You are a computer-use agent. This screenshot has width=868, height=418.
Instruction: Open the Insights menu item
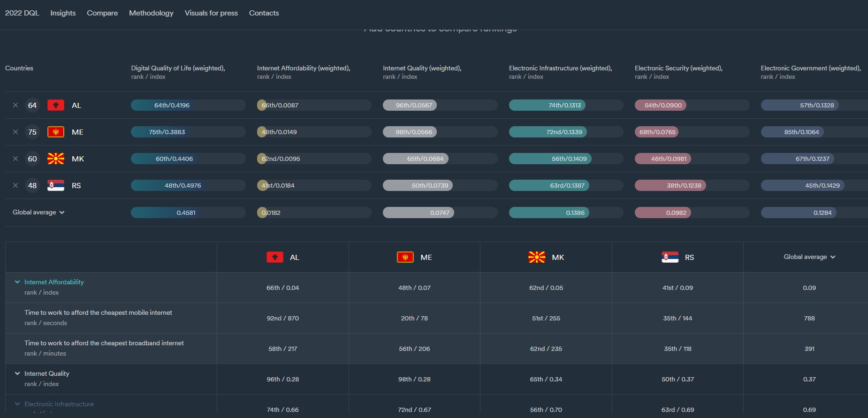(x=63, y=13)
